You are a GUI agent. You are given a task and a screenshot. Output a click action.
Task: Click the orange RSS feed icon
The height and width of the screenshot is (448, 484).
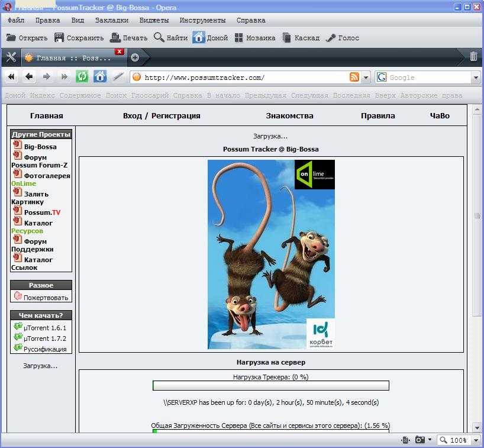(x=354, y=77)
